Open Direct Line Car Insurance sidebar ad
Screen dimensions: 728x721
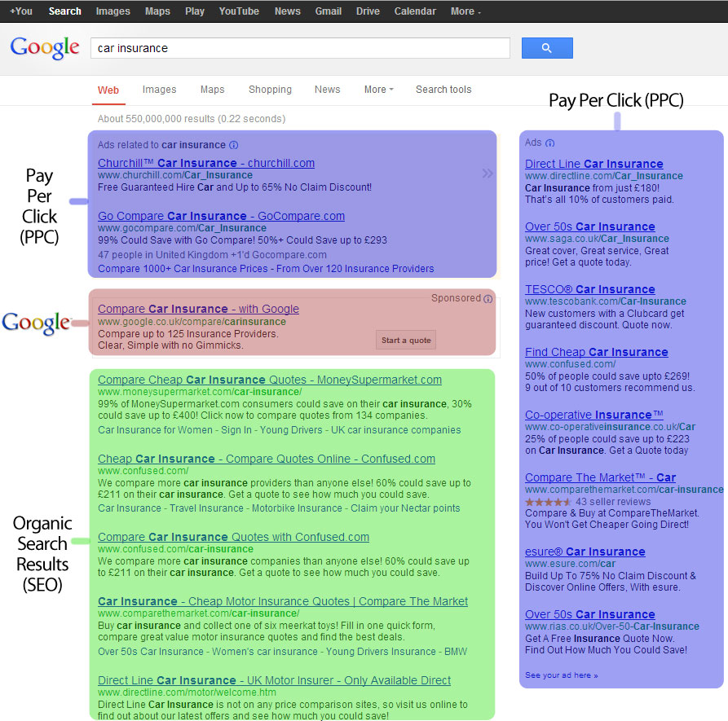(x=593, y=165)
